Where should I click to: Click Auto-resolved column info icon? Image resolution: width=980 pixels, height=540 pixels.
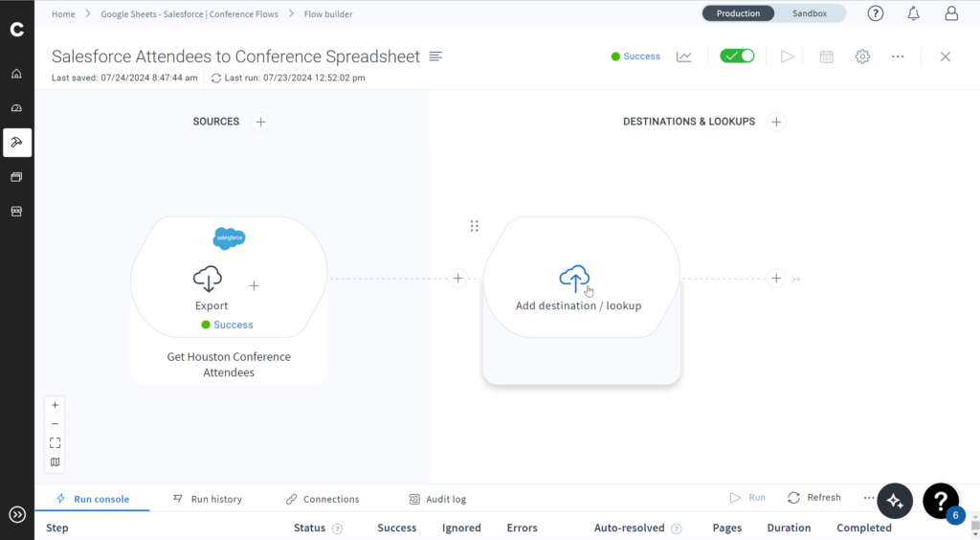point(677,529)
